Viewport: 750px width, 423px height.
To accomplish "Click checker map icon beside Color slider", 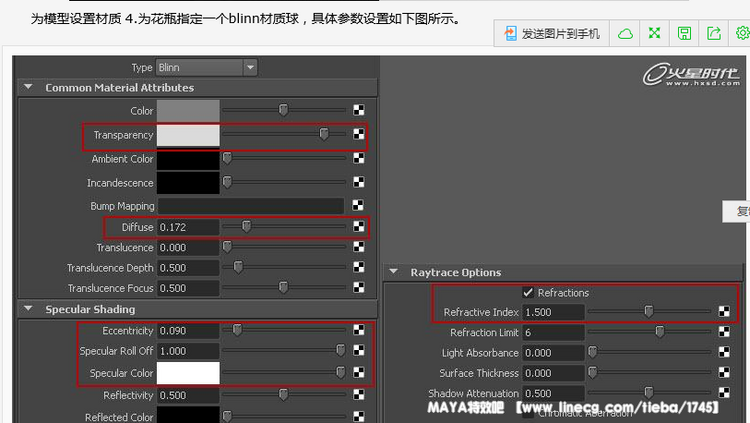I will coord(359,110).
